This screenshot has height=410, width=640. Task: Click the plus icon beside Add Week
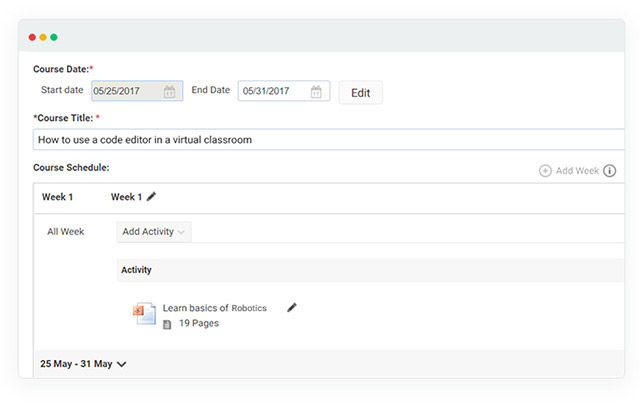(x=545, y=171)
